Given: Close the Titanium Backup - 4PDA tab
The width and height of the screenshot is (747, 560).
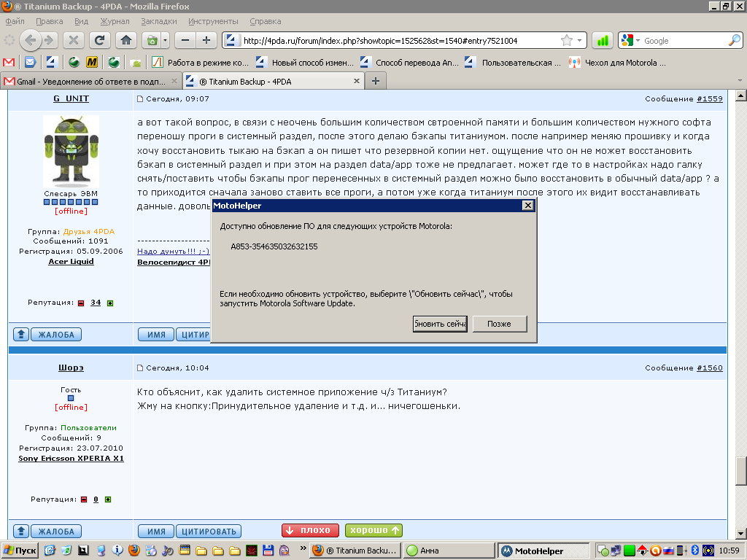Looking at the screenshot, I should 356,82.
